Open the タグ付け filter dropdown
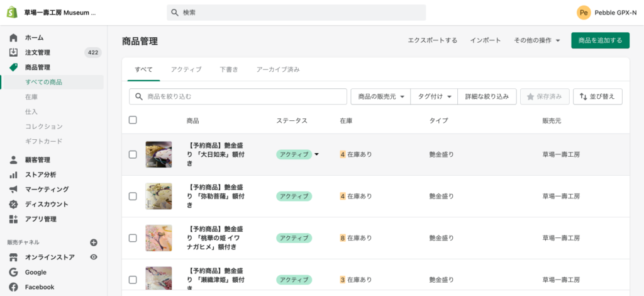This screenshot has width=644, height=296. coord(434,96)
